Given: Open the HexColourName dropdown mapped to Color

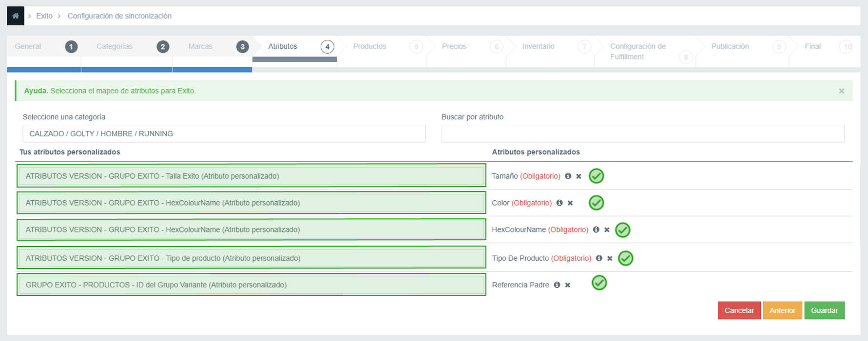Looking at the screenshot, I should (x=251, y=203).
